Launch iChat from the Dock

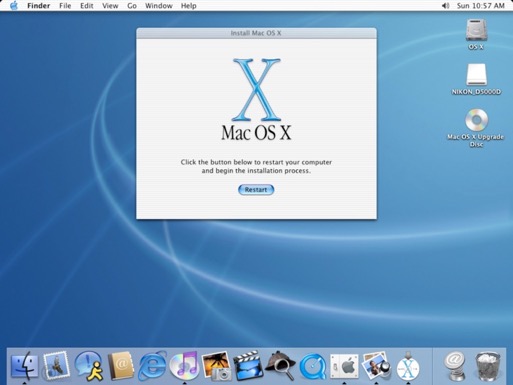click(88, 366)
